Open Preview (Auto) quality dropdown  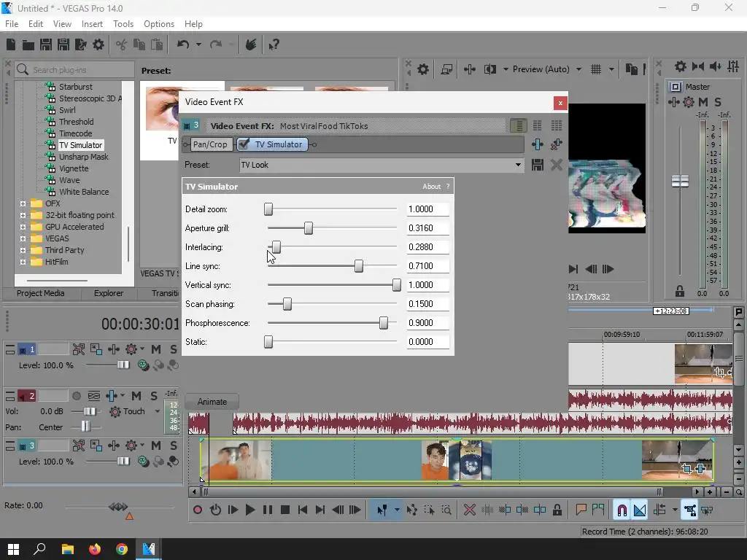point(578,69)
